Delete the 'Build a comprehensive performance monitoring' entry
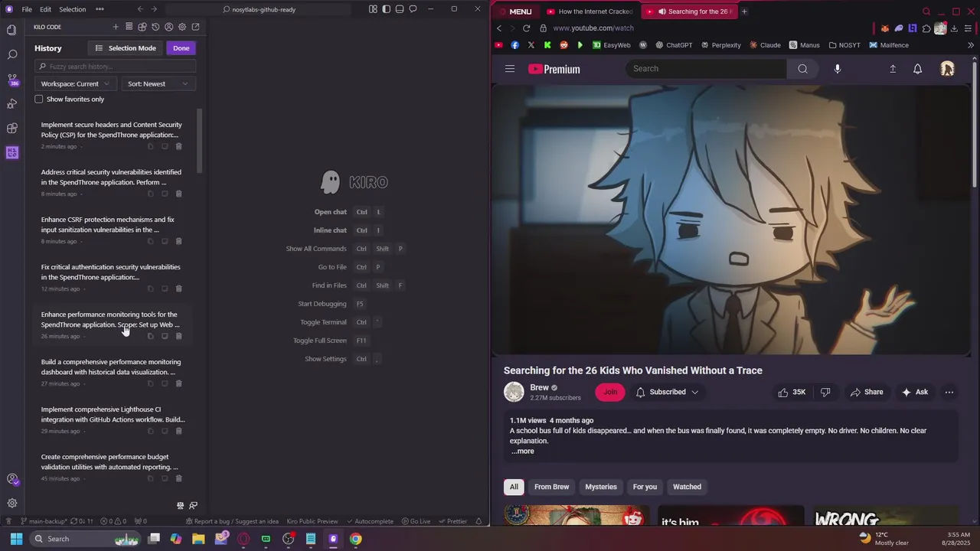 (x=178, y=383)
